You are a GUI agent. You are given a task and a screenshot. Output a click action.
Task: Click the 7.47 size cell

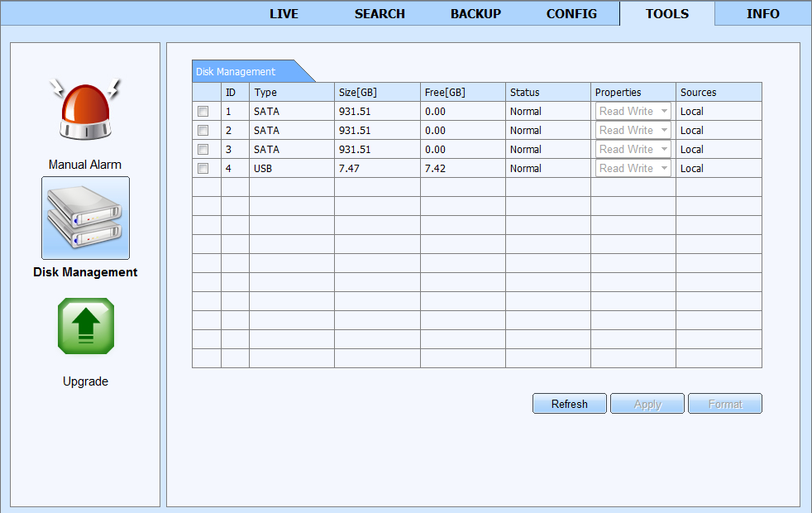point(378,169)
